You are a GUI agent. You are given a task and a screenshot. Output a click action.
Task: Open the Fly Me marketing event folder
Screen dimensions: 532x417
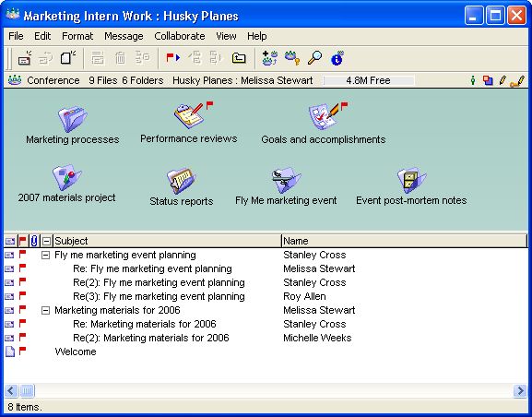(286, 180)
